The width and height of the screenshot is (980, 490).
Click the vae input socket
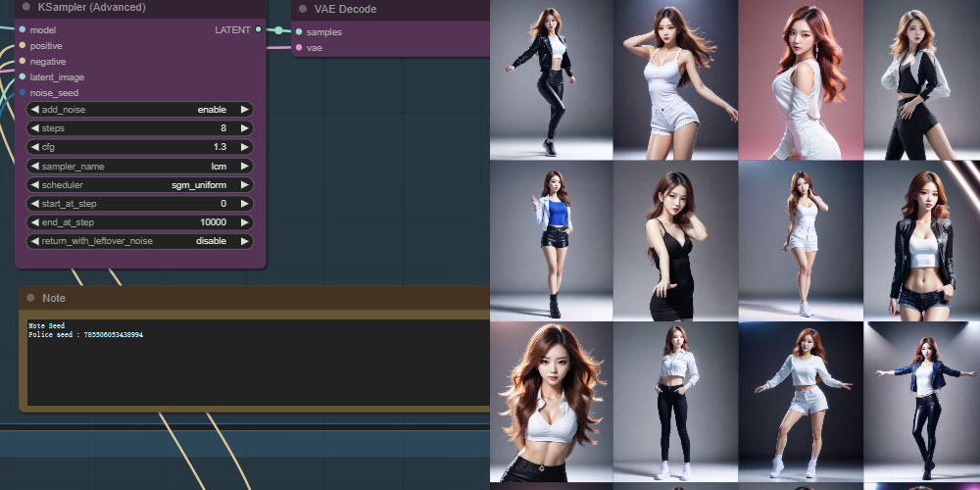tap(299, 47)
